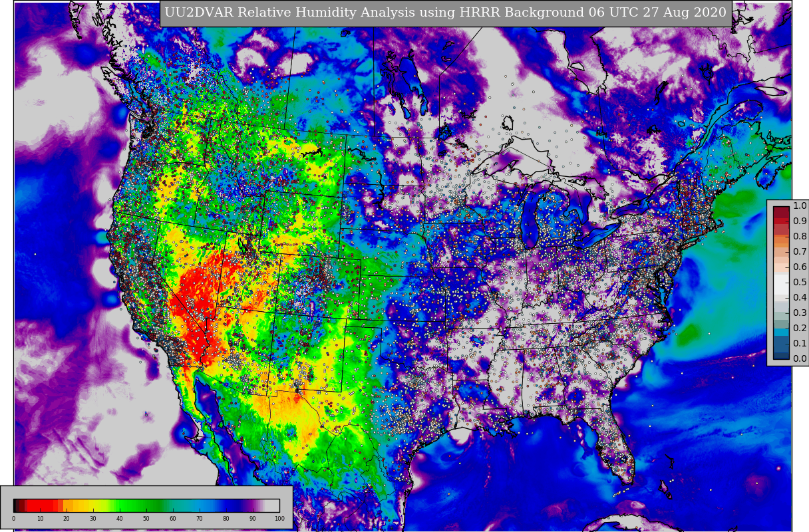Pick the yellow segment near 30 on humidity colorbar
The width and height of the screenshot is (809, 532).
tap(93, 505)
